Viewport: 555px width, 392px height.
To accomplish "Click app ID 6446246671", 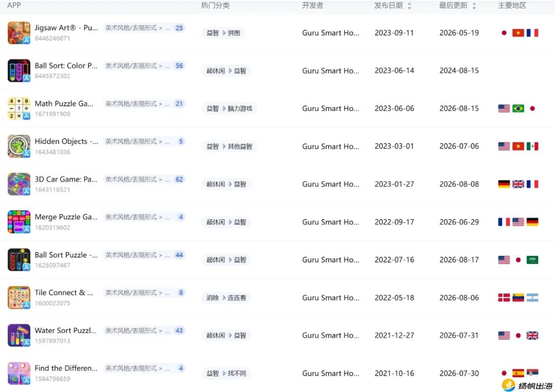I will [x=52, y=38].
